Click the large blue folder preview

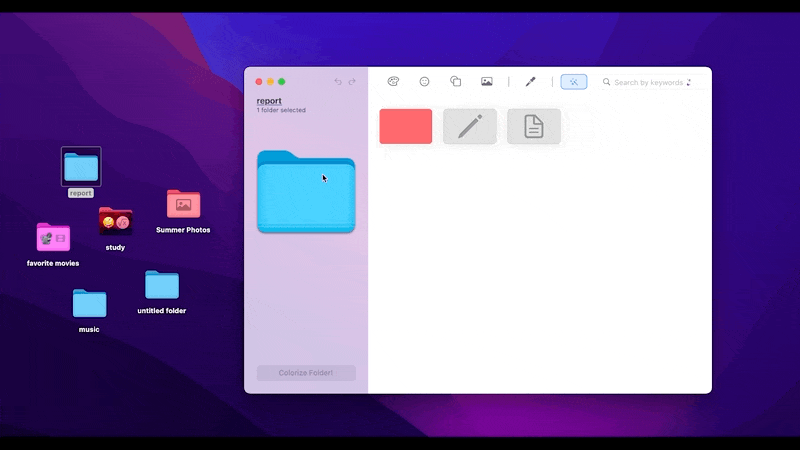(306, 192)
